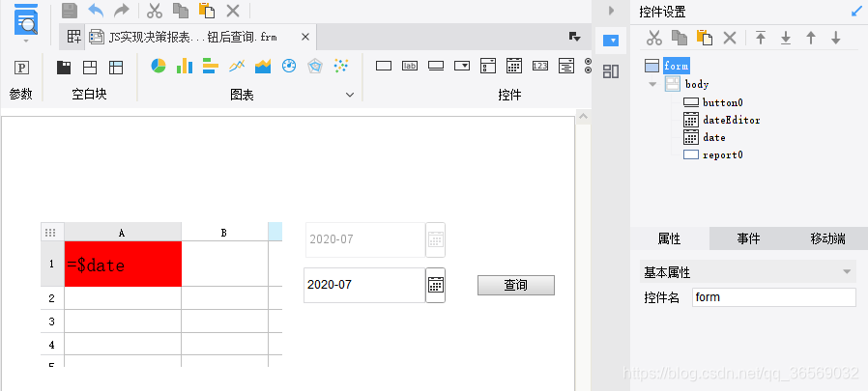Collapse the 基本属性 section
The height and width of the screenshot is (391, 868).
(x=846, y=272)
